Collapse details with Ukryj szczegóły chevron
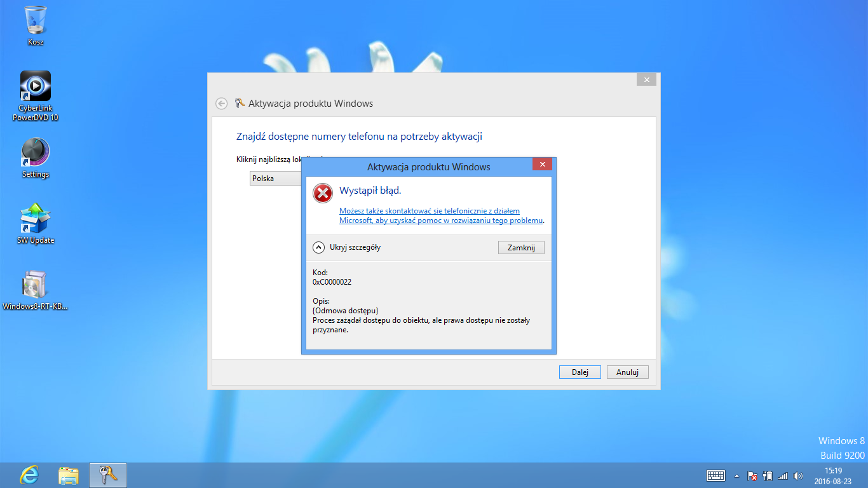This screenshot has height=488, width=868. click(x=318, y=247)
